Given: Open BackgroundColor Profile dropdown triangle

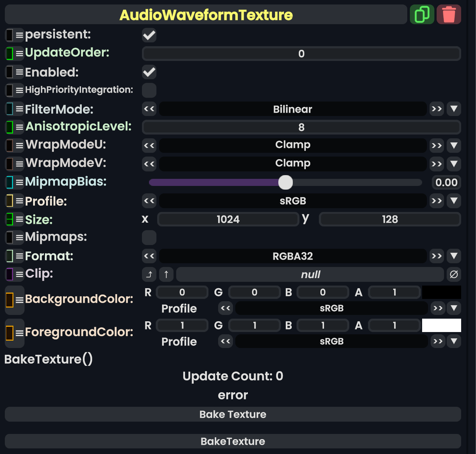Looking at the screenshot, I should 454,308.
